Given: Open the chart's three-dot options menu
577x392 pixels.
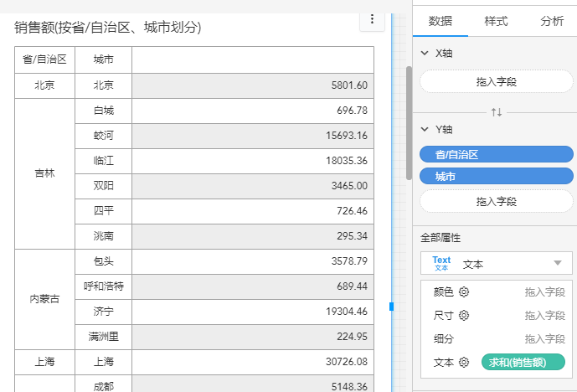Looking at the screenshot, I should 372,21.
